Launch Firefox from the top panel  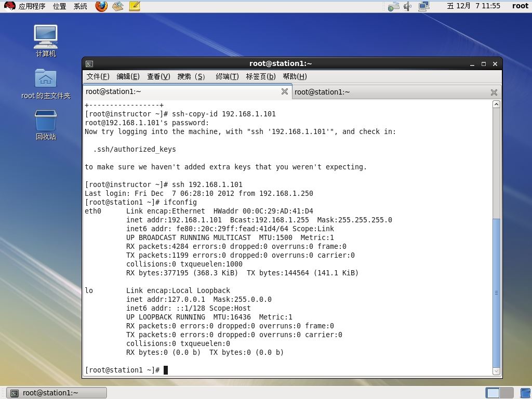pyautogui.click(x=101, y=6)
